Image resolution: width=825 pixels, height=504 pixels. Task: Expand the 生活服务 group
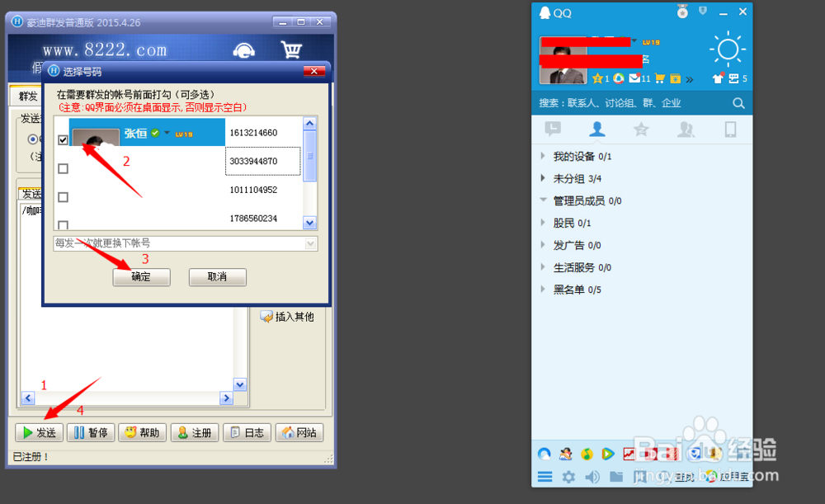click(x=543, y=266)
